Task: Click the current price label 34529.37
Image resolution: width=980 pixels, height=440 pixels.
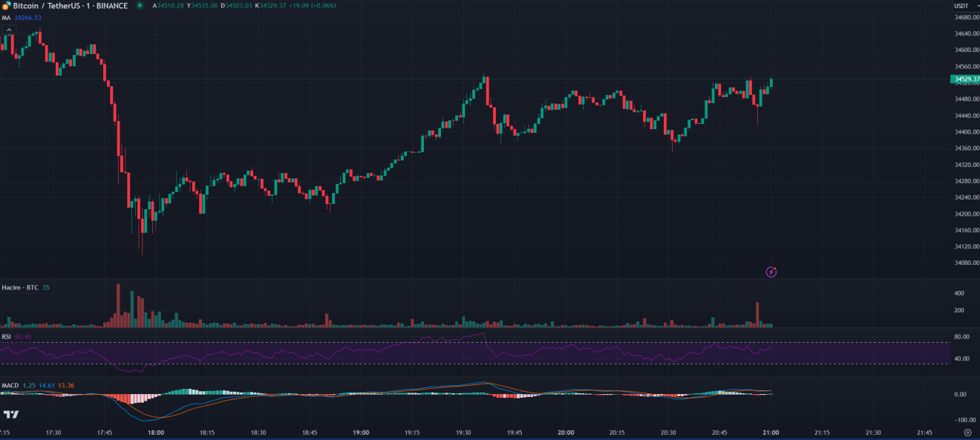Action: click(964, 79)
